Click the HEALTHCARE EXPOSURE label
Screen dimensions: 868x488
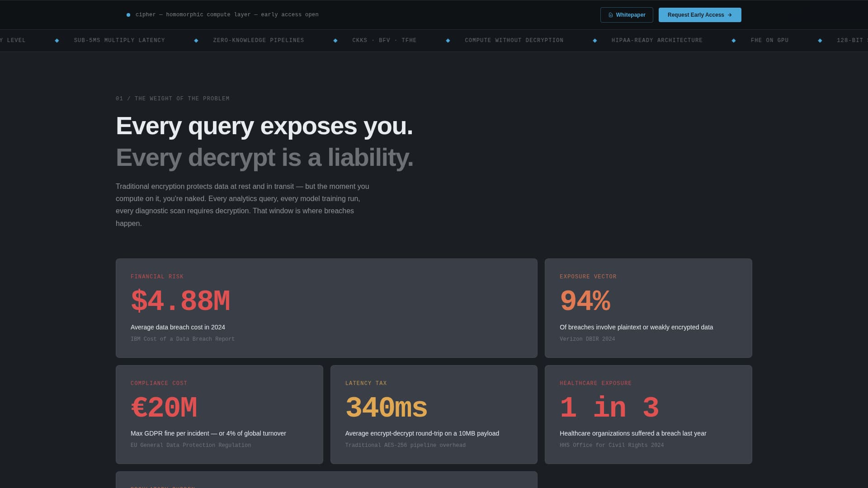595,383
